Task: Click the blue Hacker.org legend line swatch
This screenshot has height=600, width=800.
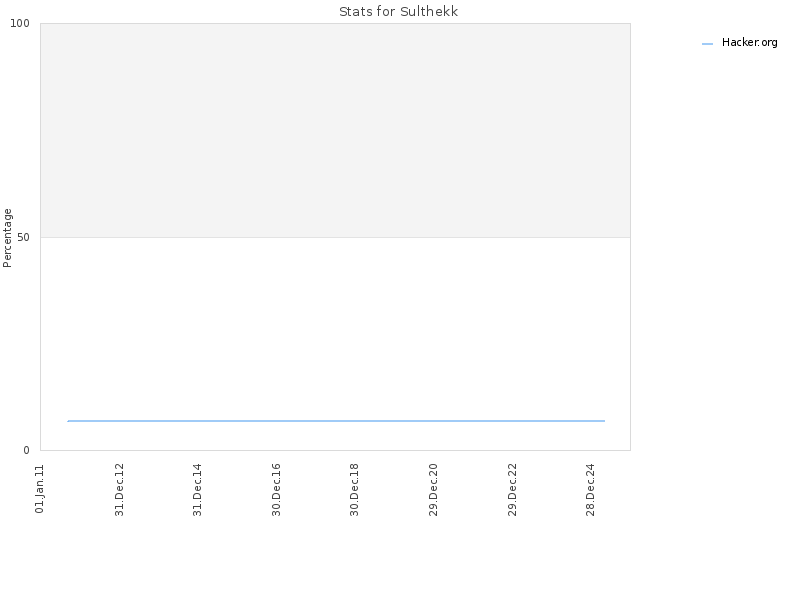Action: point(707,44)
